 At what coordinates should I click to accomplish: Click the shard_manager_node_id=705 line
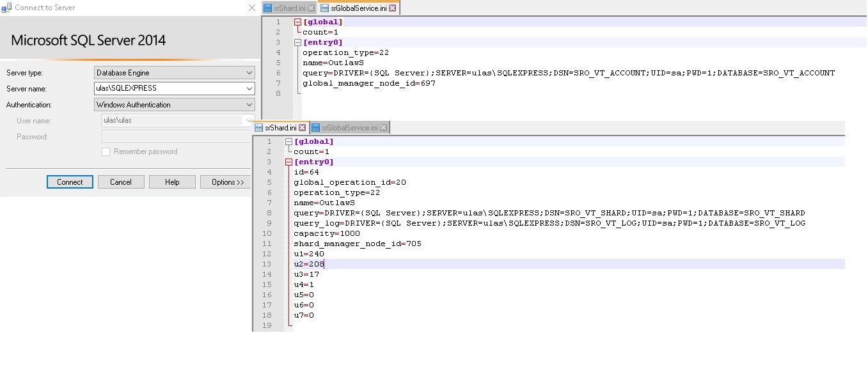click(x=358, y=244)
